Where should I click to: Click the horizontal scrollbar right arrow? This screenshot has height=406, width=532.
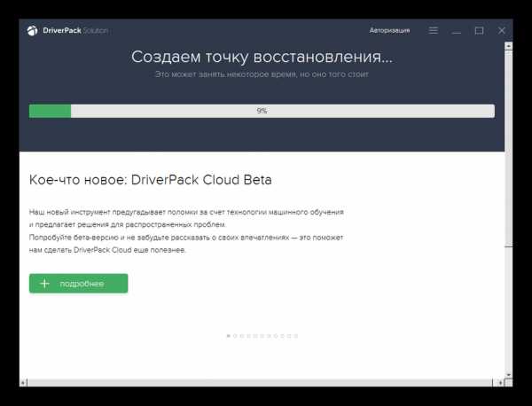tap(500, 383)
